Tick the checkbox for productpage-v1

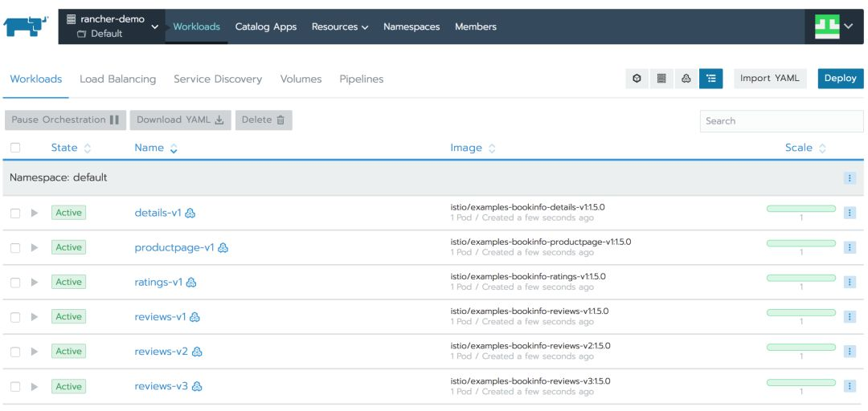(x=15, y=248)
